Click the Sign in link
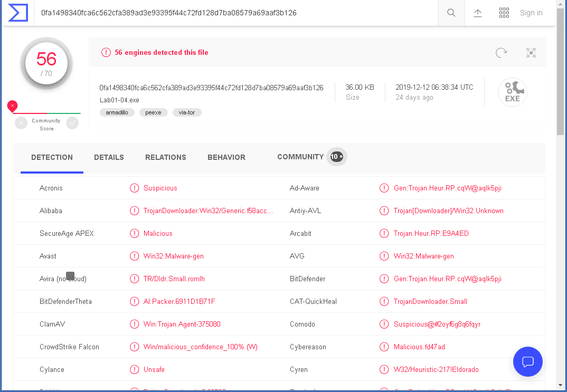 (x=531, y=13)
